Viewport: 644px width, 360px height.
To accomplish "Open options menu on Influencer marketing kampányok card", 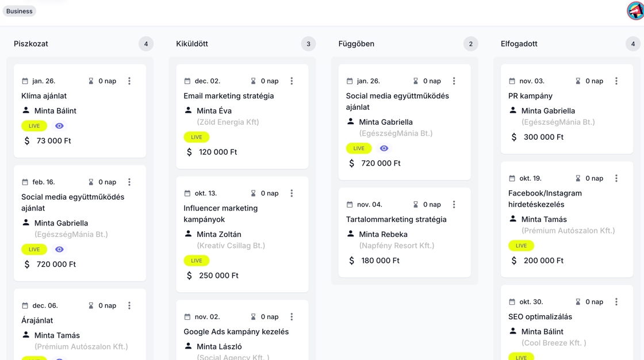I will tap(292, 193).
